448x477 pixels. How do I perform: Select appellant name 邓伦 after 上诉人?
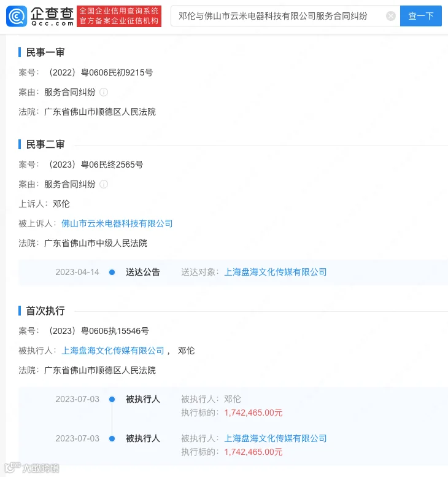tap(61, 204)
